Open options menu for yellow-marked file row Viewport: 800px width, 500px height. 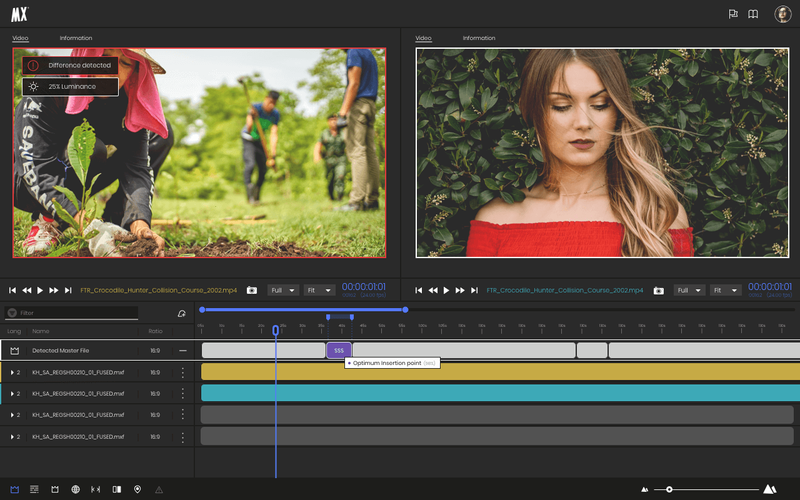click(183, 372)
